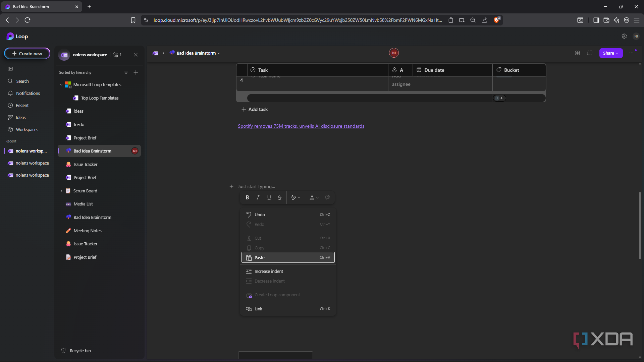
Task: Open the Media List page
Action: [x=99, y=204]
